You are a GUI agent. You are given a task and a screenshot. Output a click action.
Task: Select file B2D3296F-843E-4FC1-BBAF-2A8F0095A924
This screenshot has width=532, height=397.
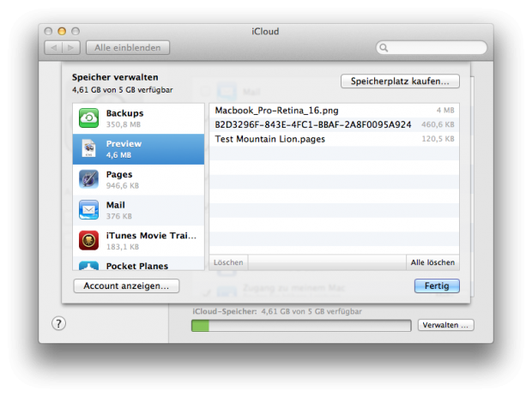click(x=334, y=125)
